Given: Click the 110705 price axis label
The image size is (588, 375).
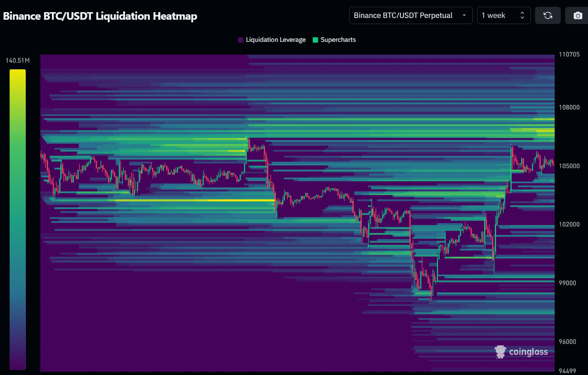Looking at the screenshot, I should [x=569, y=54].
